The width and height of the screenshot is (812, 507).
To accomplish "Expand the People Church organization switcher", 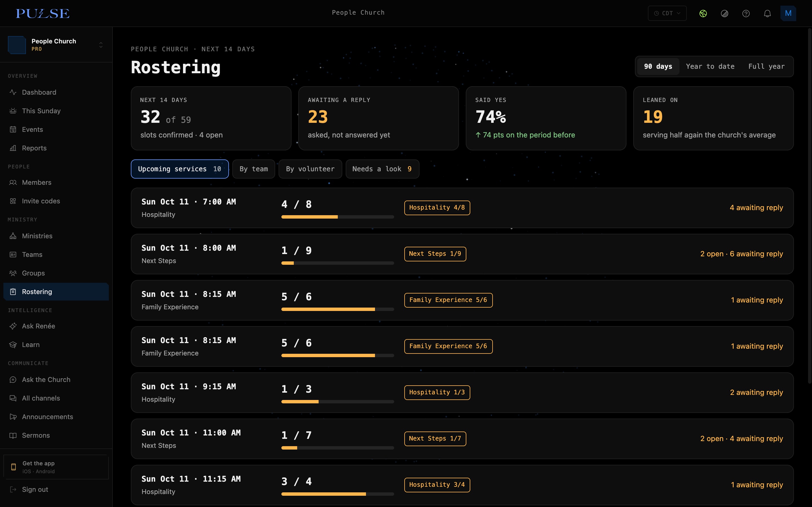I will [56, 45].
